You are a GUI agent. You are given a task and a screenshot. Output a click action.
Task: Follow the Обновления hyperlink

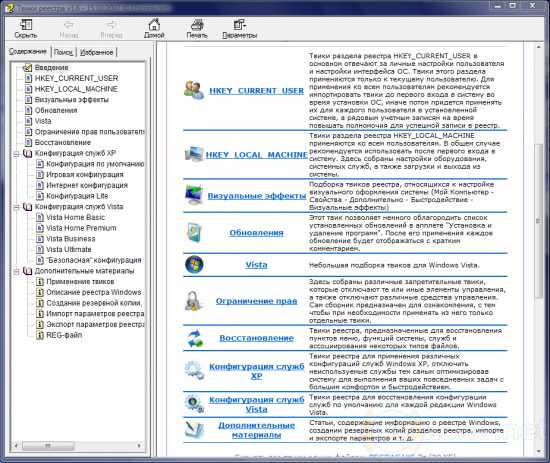256,233
